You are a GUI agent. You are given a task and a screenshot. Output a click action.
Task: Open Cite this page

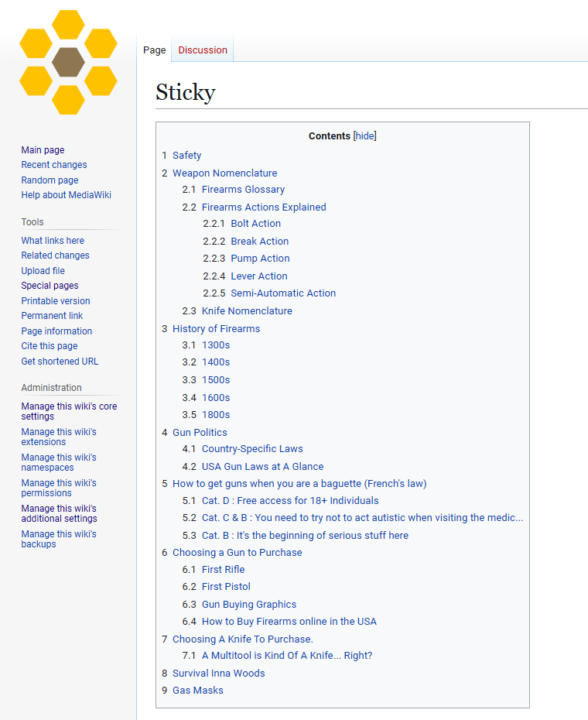(x=49, y=346)
